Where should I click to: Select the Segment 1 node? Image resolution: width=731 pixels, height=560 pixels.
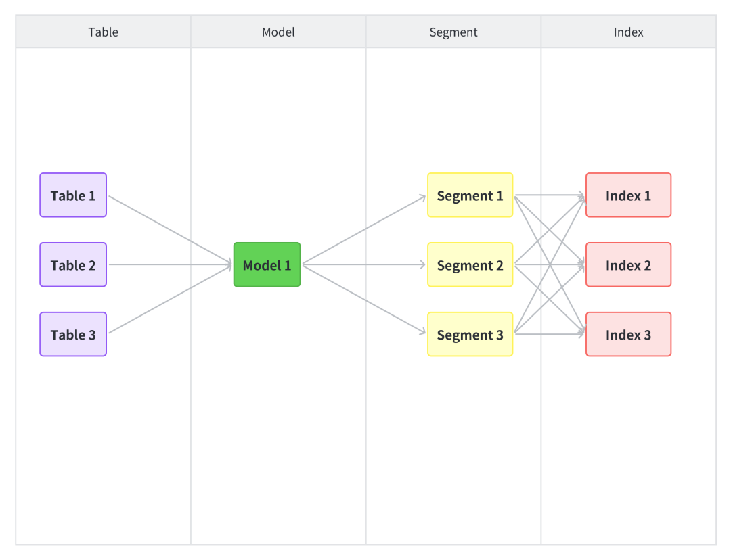pos(470,195)
